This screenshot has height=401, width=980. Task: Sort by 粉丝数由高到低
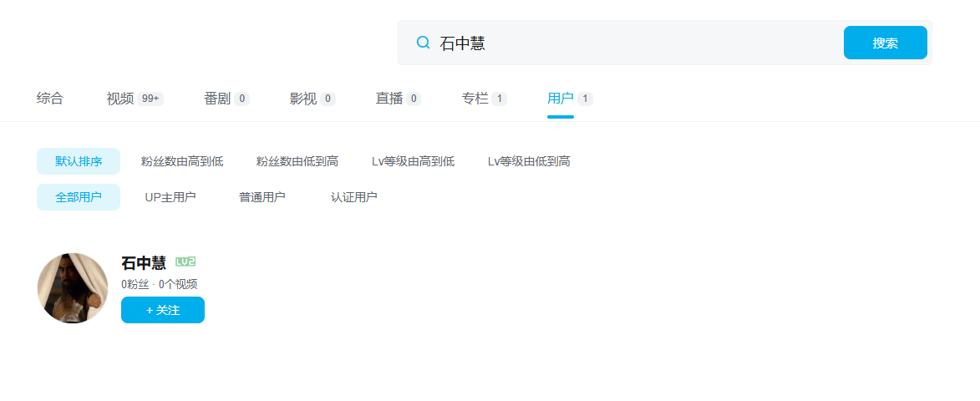tap(182, 161)
